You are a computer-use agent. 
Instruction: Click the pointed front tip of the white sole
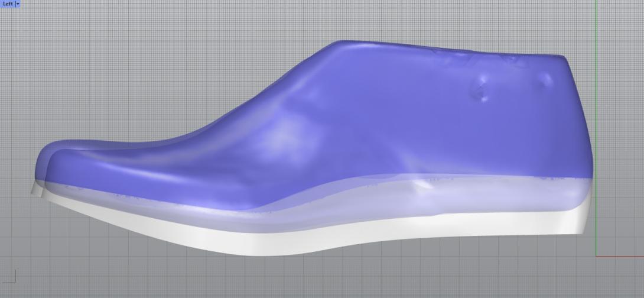33,189
